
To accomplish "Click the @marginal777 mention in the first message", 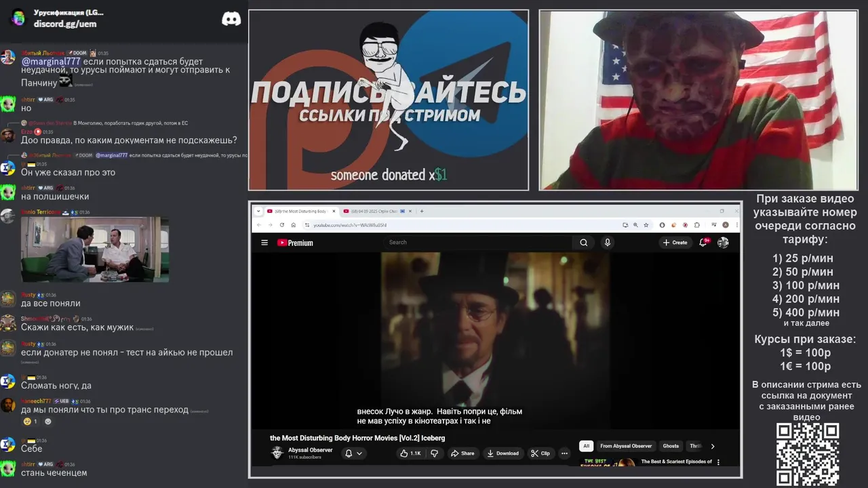I will [51, 61].
